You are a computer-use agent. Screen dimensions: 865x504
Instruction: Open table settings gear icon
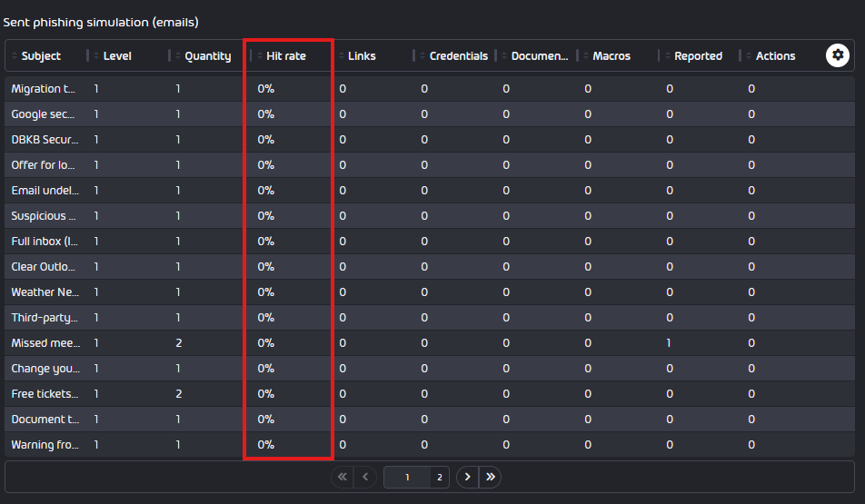[837, 55]
